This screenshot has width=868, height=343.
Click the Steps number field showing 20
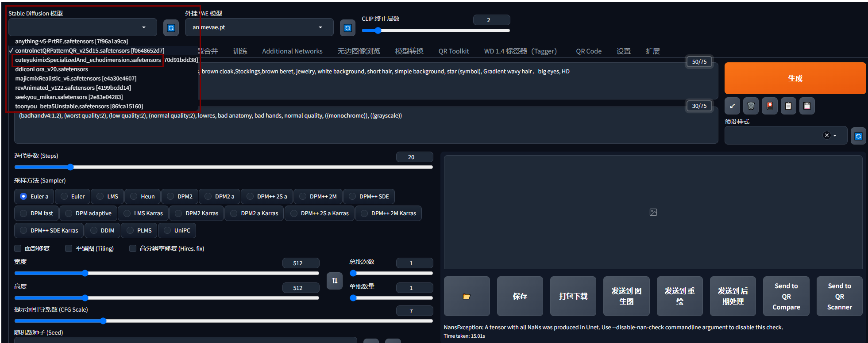(414, 157)
